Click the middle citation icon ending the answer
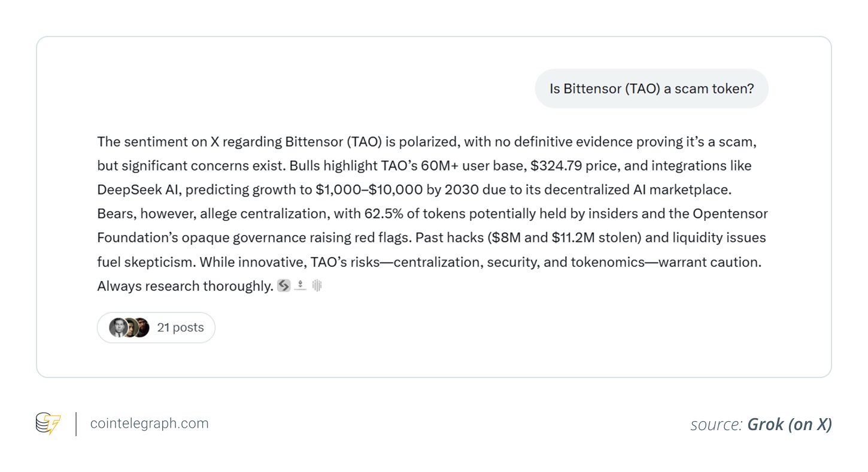This screenshot has width=868, height=472. tap(301, 286)
